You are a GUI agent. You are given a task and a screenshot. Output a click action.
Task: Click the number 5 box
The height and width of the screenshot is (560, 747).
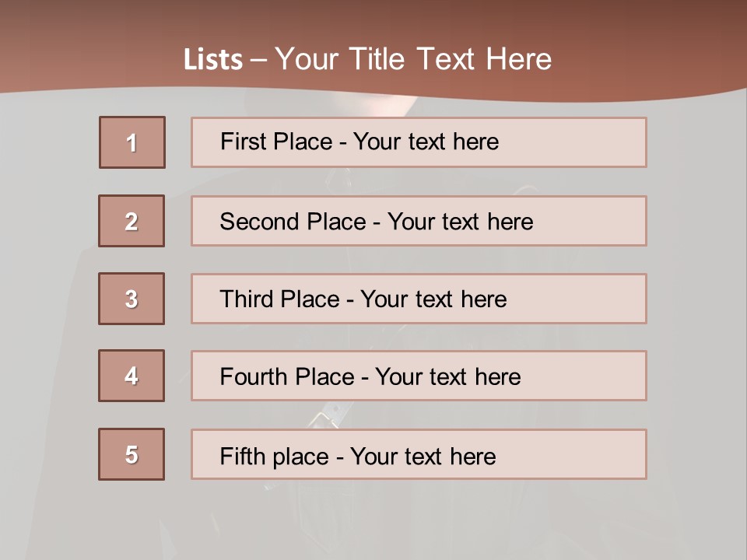132,454
